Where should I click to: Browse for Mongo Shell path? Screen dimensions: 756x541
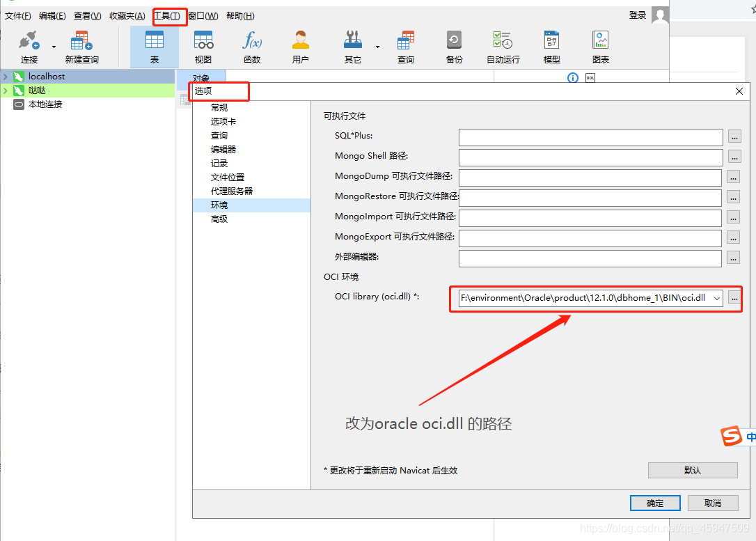click(734, 157)
